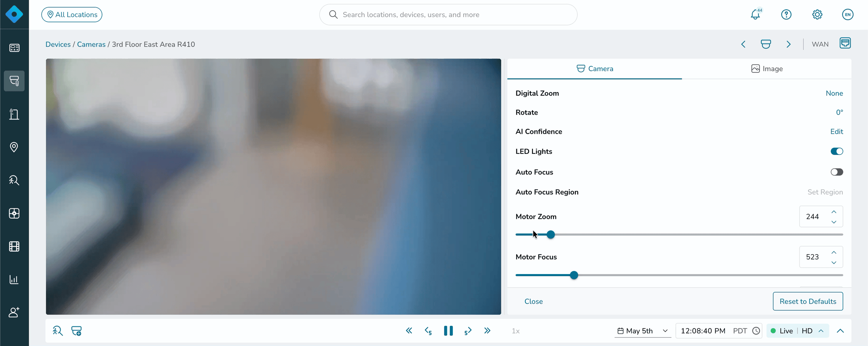Rewind fast with double left arrows
Viewport: 868px width, 346px height.
pos(409,331)
